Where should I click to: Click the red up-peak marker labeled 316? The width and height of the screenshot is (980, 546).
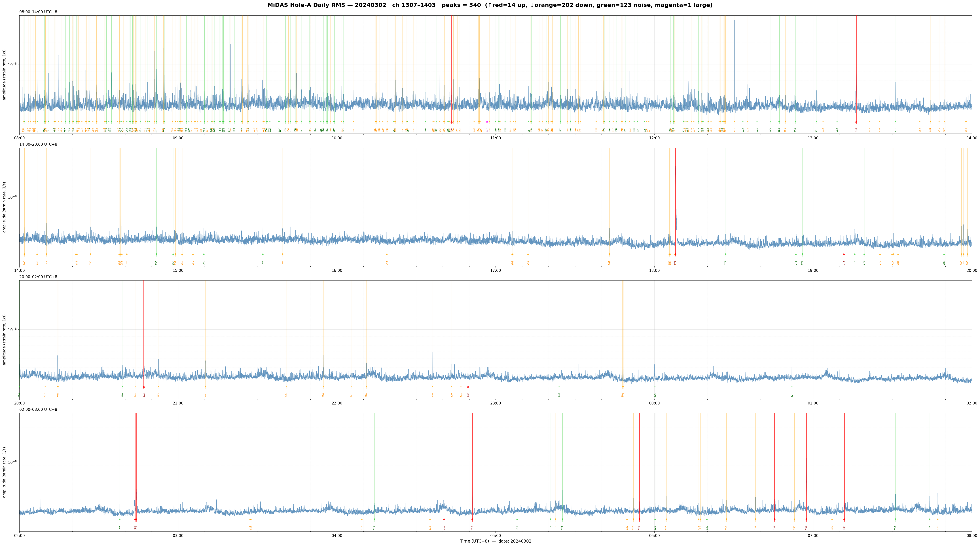444,519
